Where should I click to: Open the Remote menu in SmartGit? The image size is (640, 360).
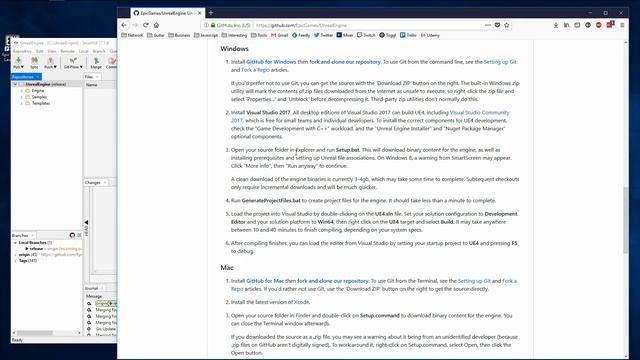(x=67, y=51)
